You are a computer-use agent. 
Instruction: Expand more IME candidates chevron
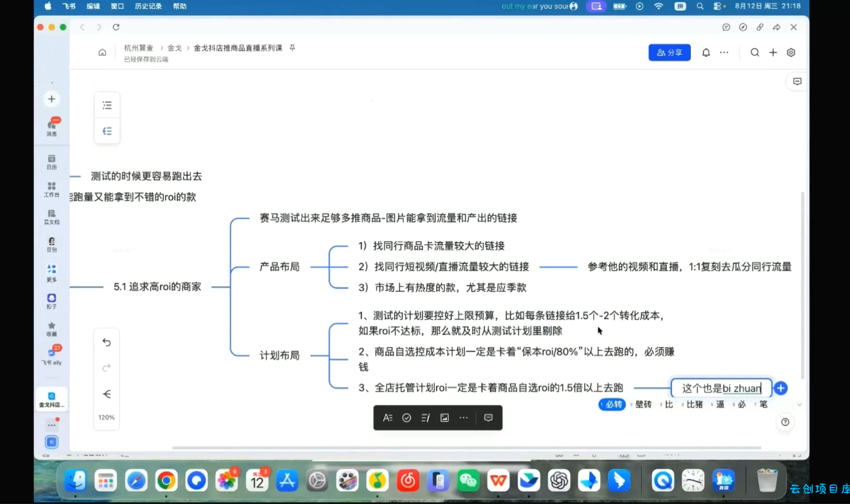(800, 404)
